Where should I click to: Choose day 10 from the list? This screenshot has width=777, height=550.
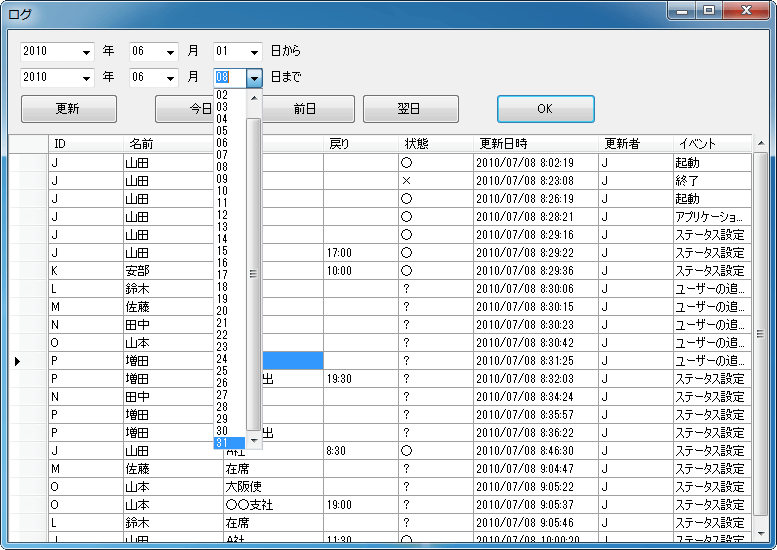[x=229, y=191]
